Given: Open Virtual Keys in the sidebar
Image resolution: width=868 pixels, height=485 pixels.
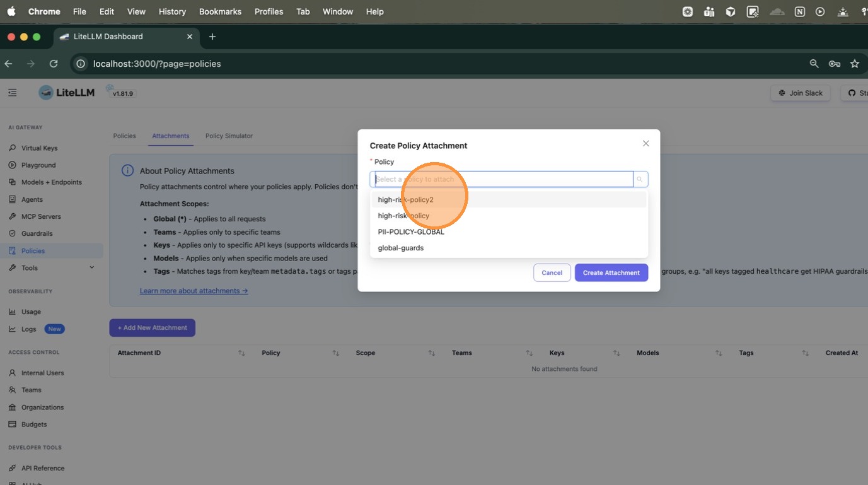Looking at the screenshot, I should [39, 148].
